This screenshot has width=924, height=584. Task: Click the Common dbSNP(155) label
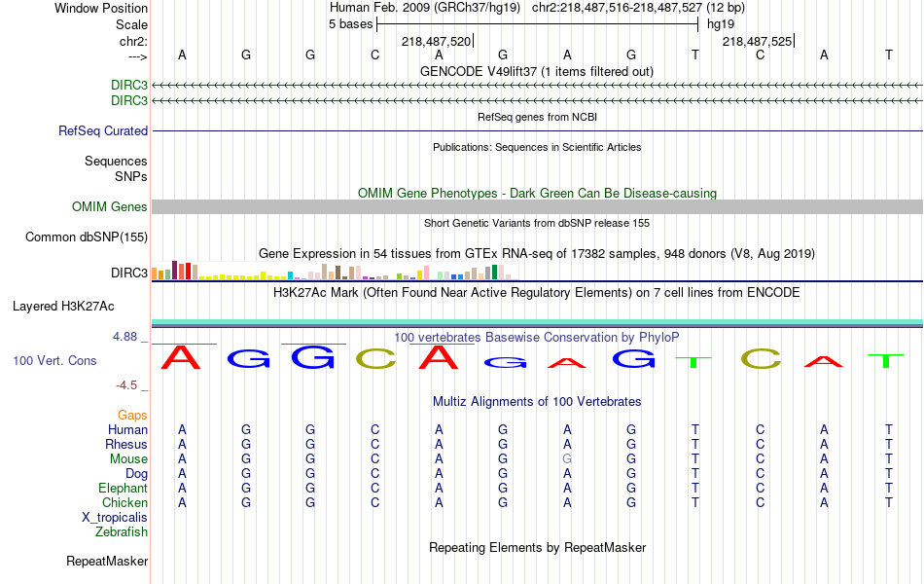[87, 237]
